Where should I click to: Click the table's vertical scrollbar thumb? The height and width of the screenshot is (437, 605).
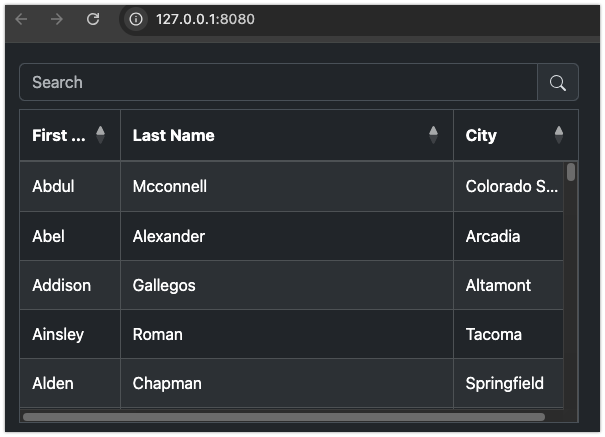point(571,172)
